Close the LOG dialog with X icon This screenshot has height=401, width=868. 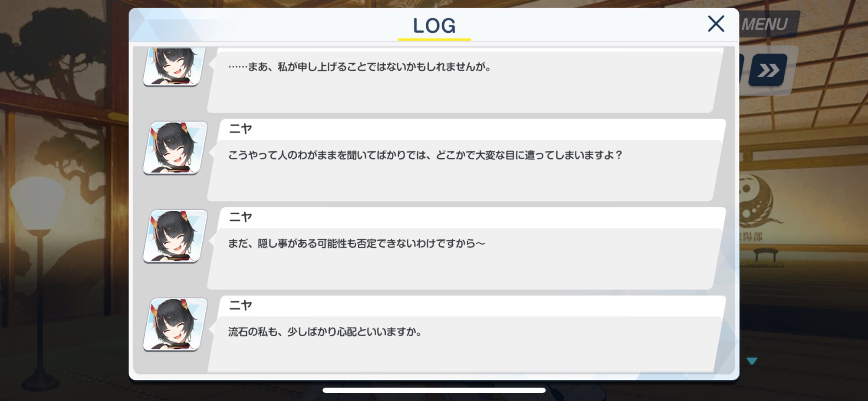pyautogui.click(x=716, y=24)
